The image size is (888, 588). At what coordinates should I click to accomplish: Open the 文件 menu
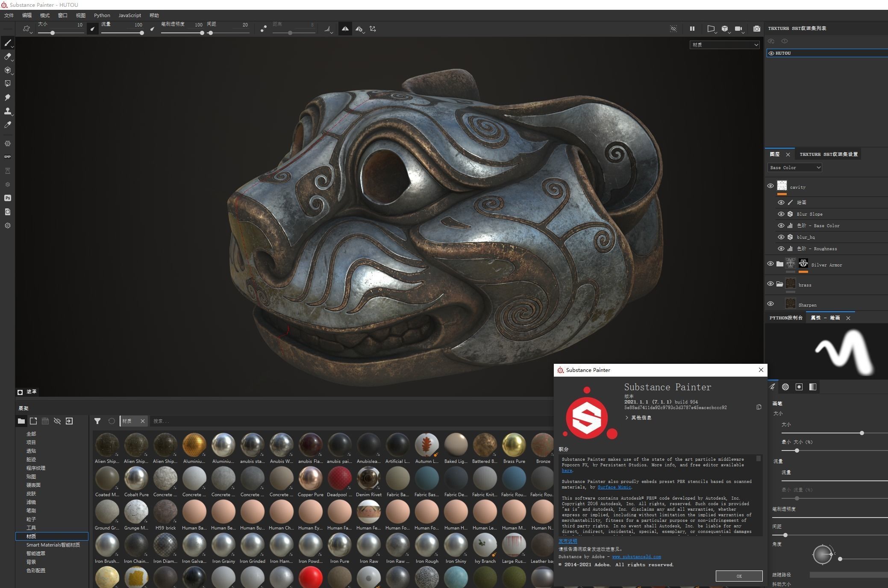9,15
